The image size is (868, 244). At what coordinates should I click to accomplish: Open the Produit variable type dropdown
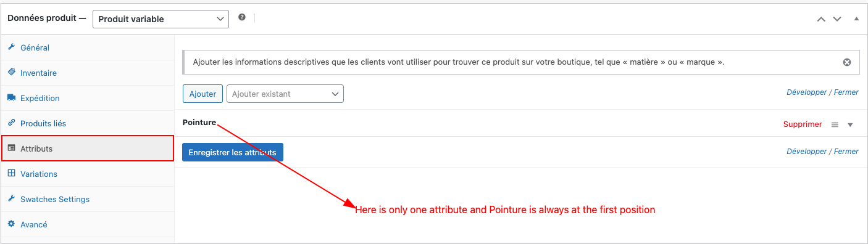coord(161,19)
